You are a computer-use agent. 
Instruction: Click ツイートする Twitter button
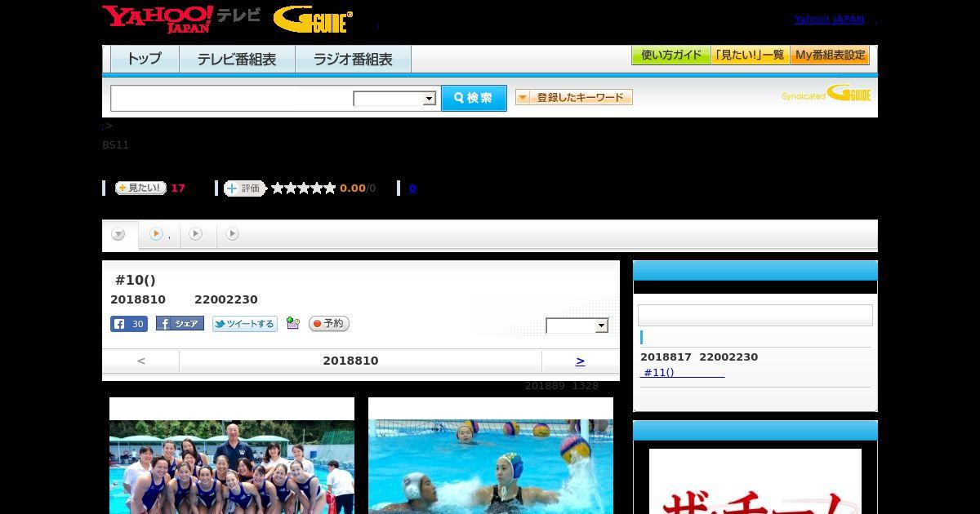[245, 324]
